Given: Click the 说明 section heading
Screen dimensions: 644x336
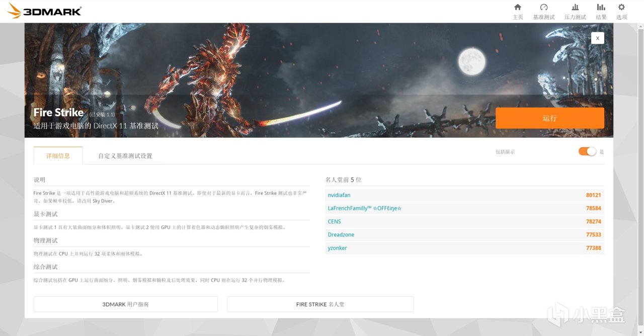Looking at the screenshot, I should (39, 180).
